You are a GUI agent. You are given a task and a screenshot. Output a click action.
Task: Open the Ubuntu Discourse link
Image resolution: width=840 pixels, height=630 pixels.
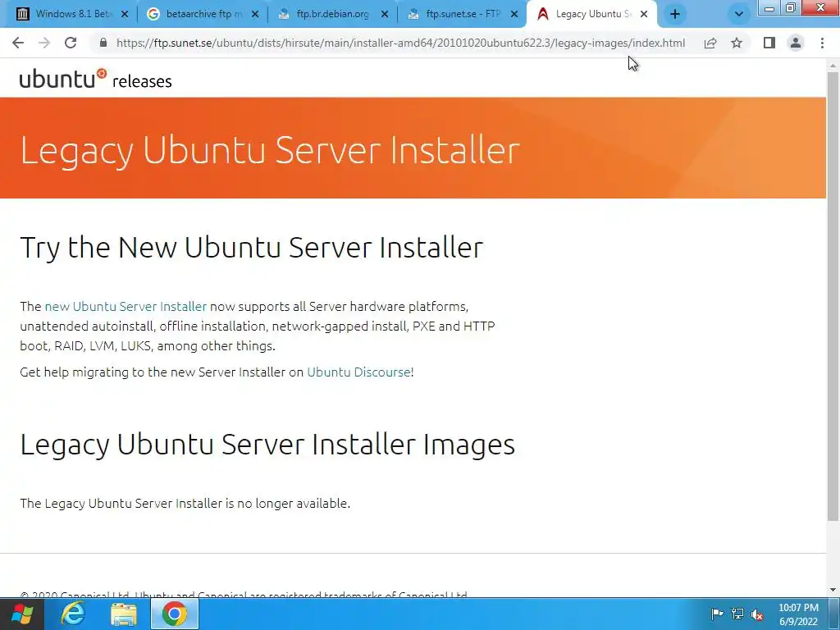(x=358, y=372)
